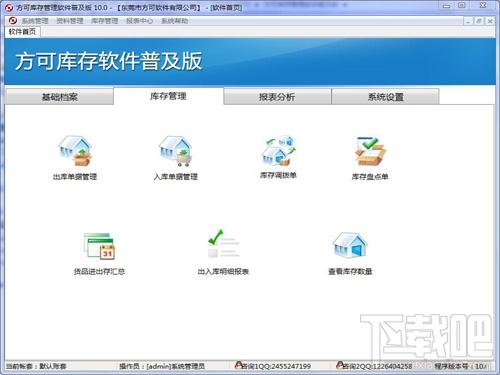
Task: Minimize the main application window
Action: (447, 6)
